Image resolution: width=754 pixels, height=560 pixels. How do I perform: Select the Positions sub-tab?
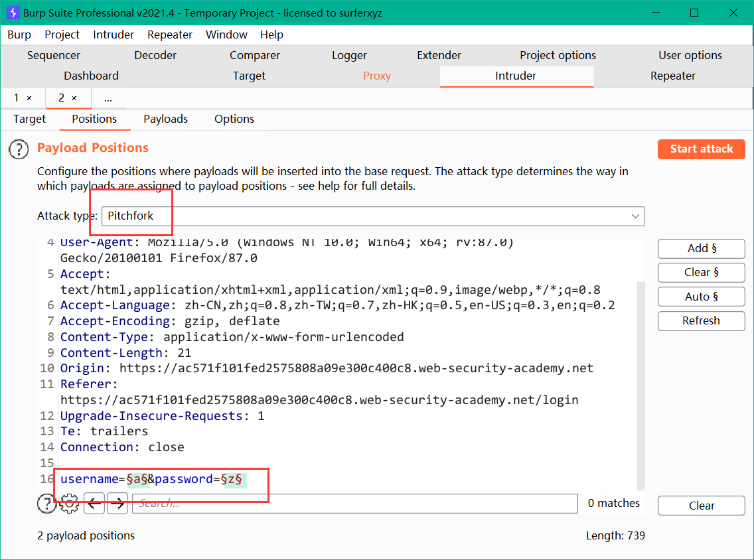coord(95,119)
